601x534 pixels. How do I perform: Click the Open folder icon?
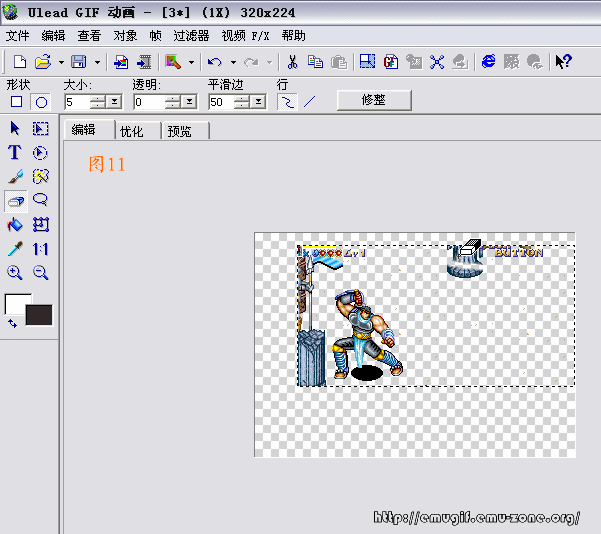pyautogui.click(x=43, y=62)
